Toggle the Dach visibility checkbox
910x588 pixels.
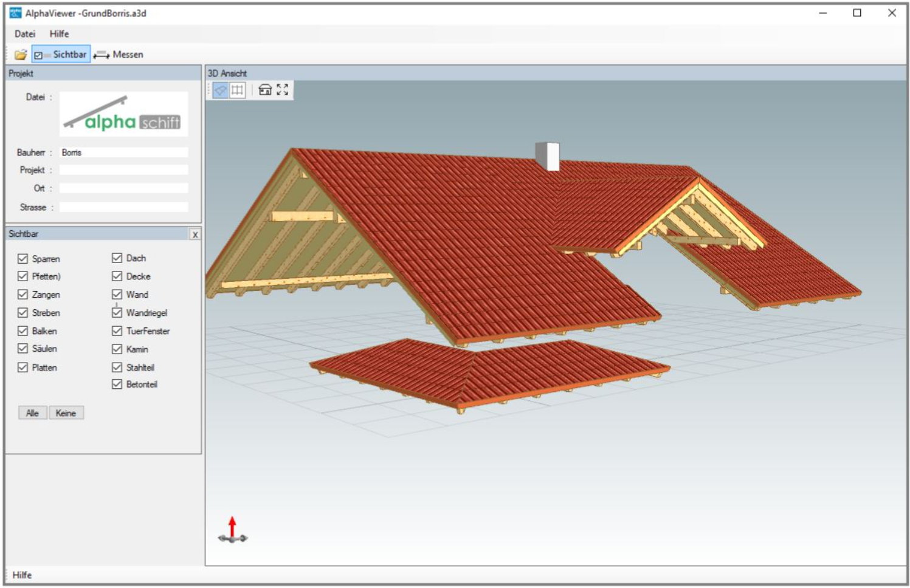pyautogui.click(x=117, y=258)
